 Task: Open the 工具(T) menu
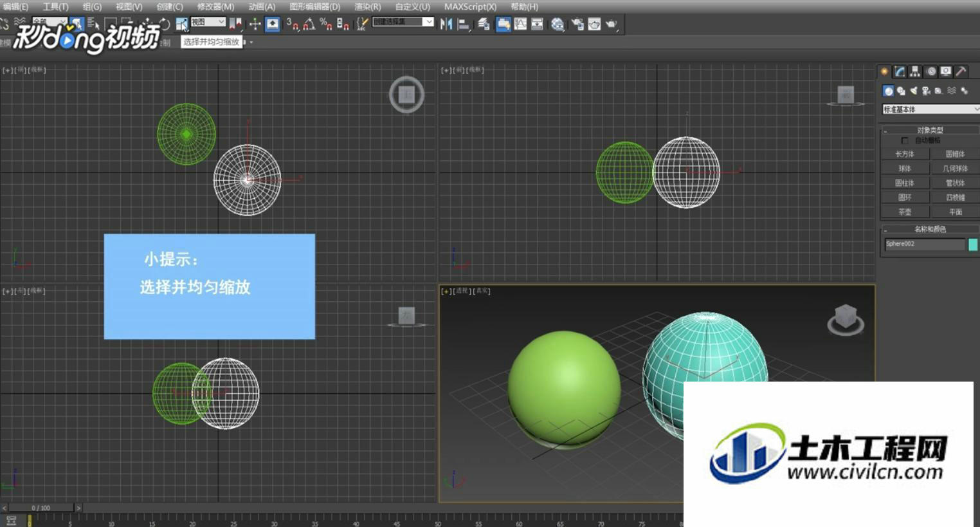(x=55, y=6)
